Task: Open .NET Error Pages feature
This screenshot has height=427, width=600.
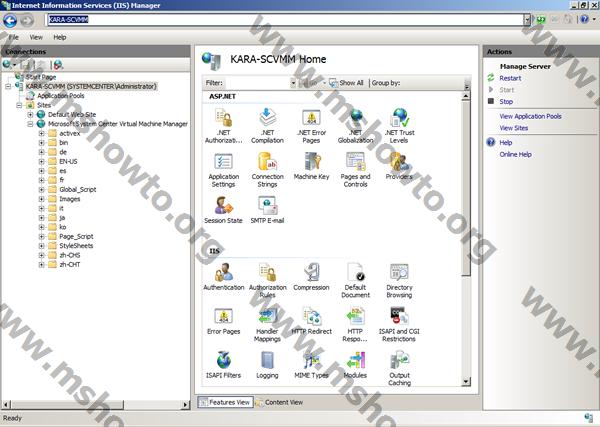Action: pyautogui.click(x=311, y=125)
